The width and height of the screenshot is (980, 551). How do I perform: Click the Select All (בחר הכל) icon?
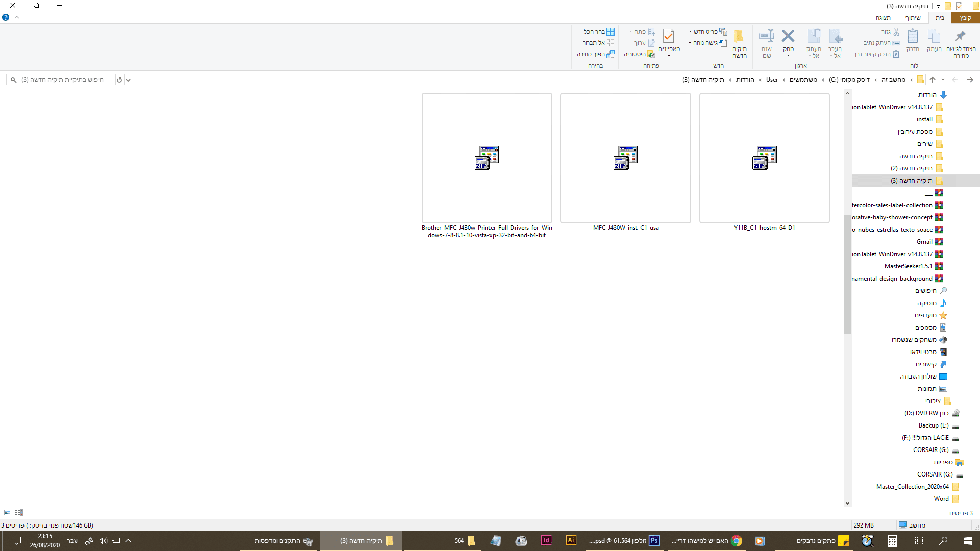pyautogui.click(x=610, y=32)
